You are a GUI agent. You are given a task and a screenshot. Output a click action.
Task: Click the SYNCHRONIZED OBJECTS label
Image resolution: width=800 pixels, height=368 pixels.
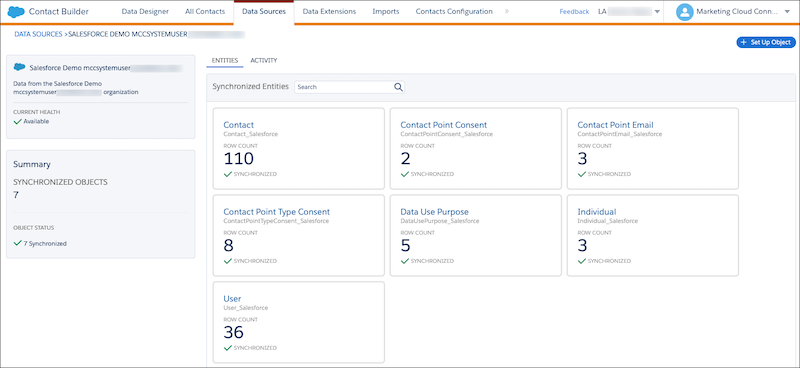(x=60, y=182)
